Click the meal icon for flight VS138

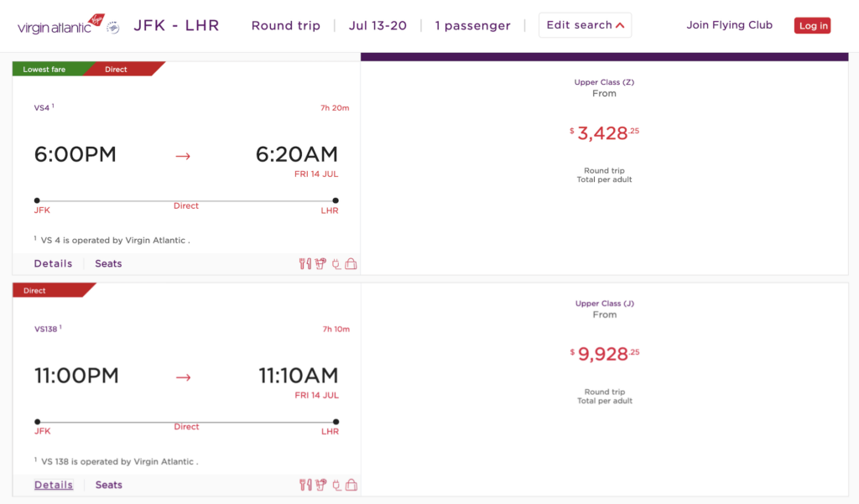click(x=305, y=486)
